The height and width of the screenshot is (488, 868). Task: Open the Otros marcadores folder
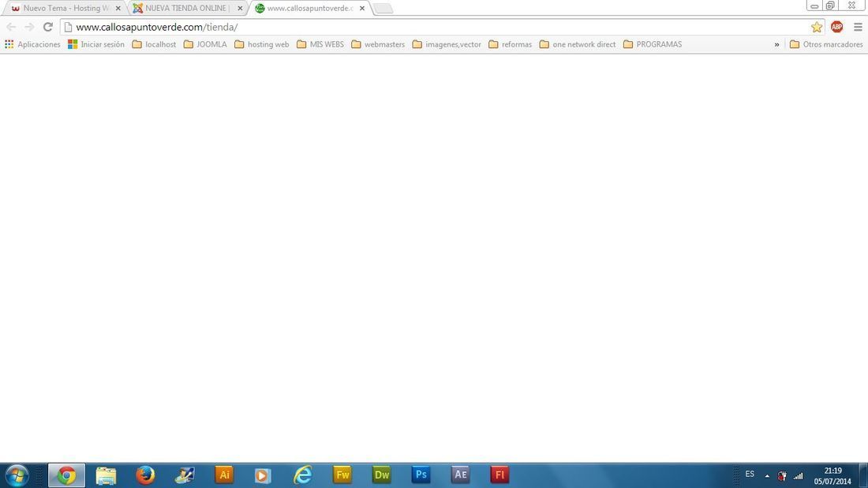click(x=826, y=44)
